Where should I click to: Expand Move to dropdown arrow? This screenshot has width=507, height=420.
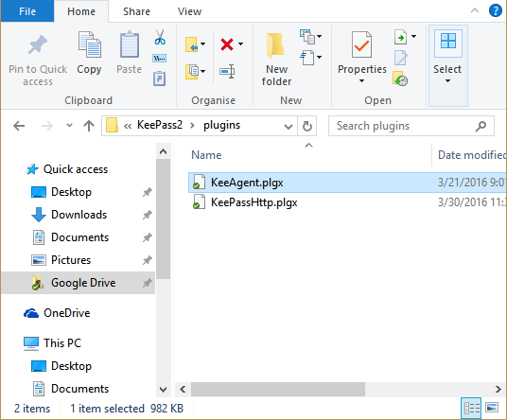(x=203, y=44)
